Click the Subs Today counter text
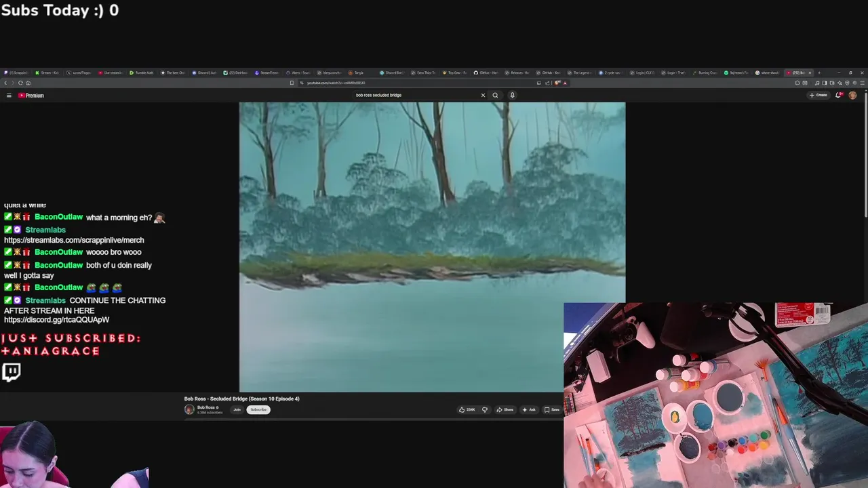Viewport: 868px width, 488px height. pyautogui.click(x=60, y=10)
